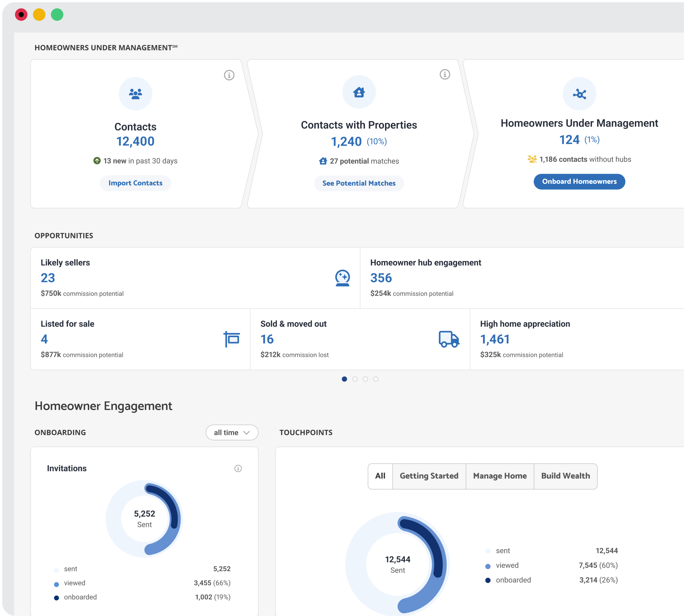Click Touchpoints legend sent color dot

[488, 551]
